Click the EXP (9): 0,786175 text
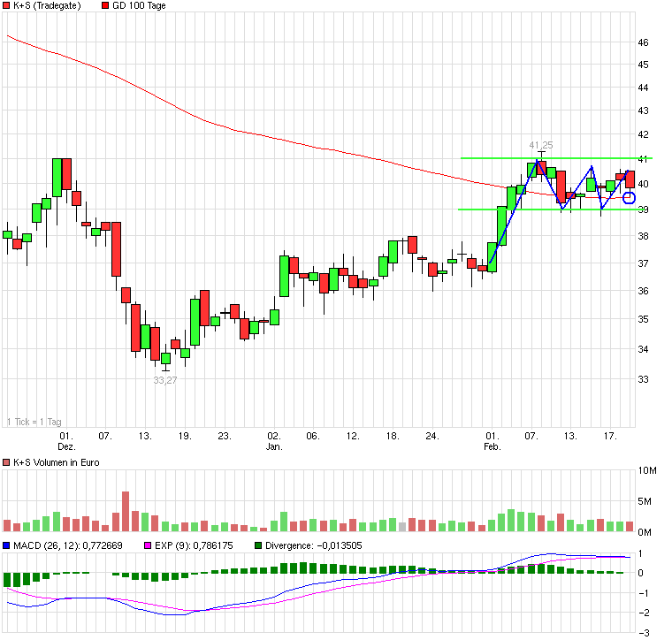672x640 pixels. (194, 545)
